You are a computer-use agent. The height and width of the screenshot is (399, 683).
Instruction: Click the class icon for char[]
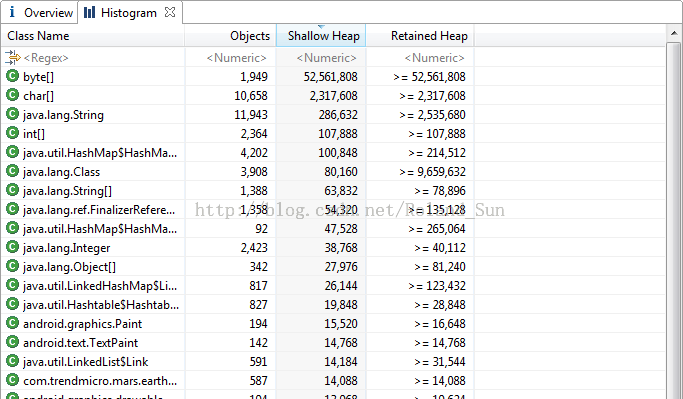13,95
